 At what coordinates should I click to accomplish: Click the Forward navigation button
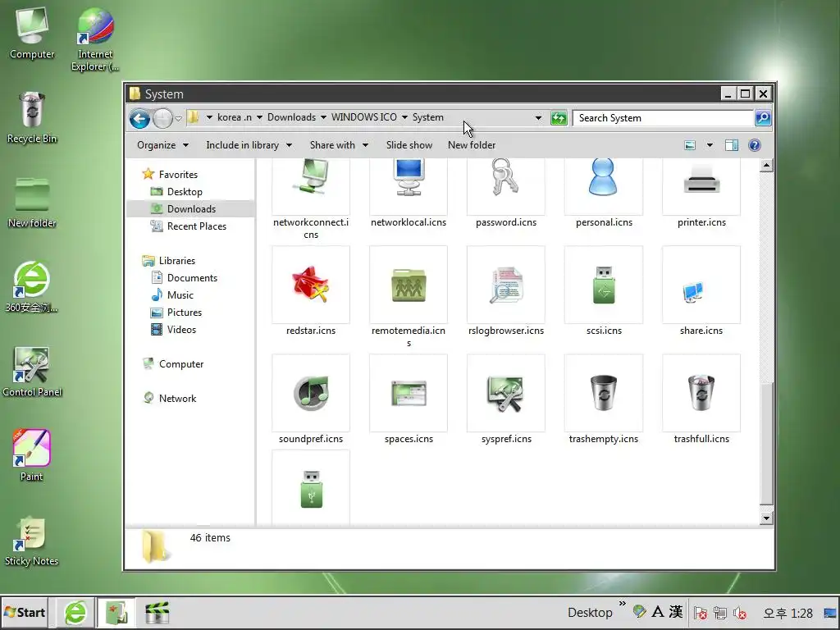[162, 118]
